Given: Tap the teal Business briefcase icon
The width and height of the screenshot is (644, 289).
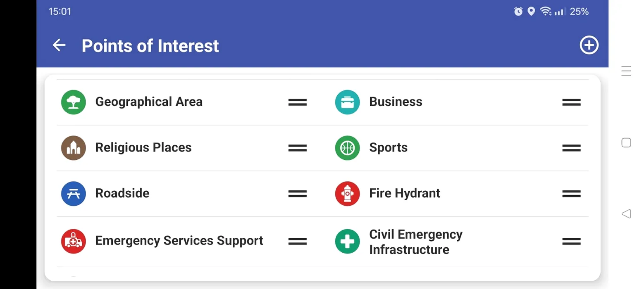Looking at the screenshot, I should [347, 102].
